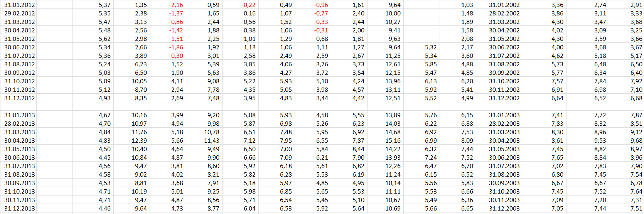This screenshot has height=214, width=644.
Task: Select the red value -0,96
Action: pos(321,5)
